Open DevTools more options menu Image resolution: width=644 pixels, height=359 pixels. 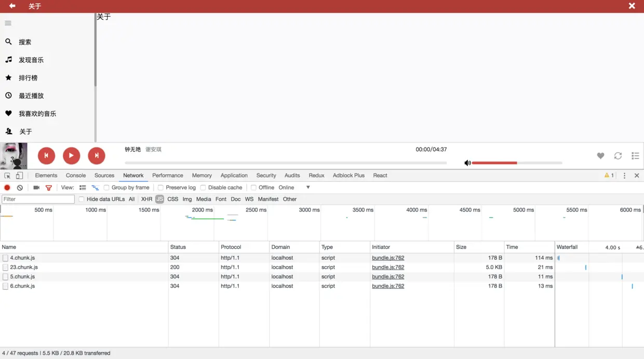625,176
